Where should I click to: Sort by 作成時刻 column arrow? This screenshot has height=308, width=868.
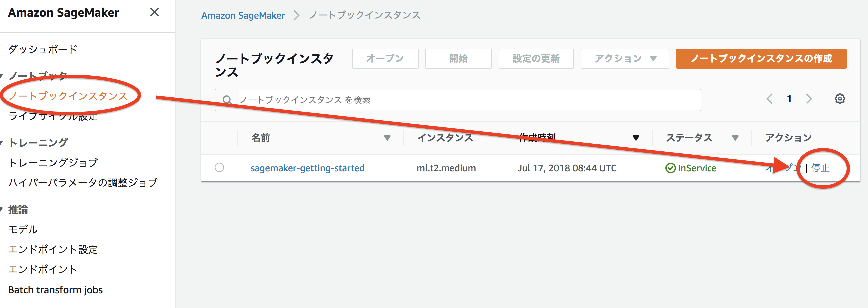coord(636,138)
